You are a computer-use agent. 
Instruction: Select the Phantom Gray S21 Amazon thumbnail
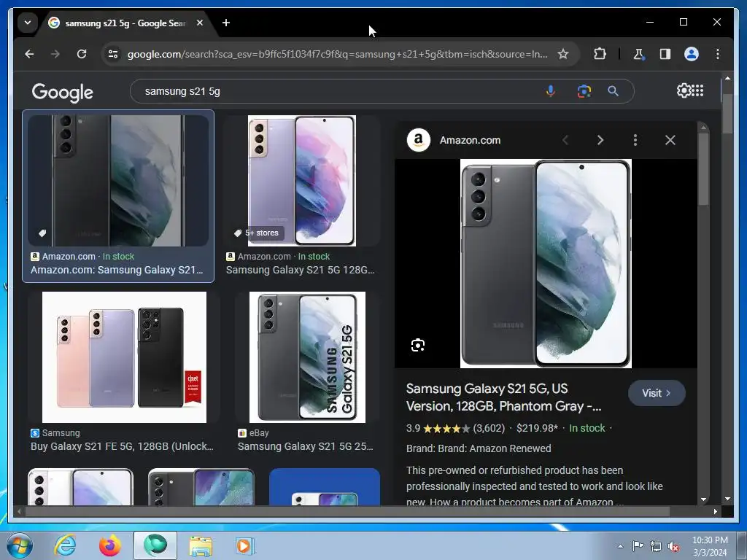[x=118, y=181]
